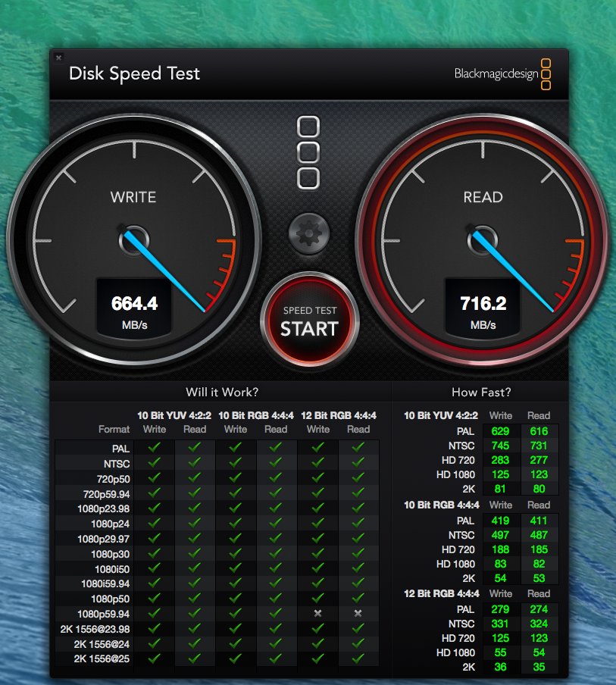Click the Blackmagicdesign logo
Viewport: 616px width, 685px height.
pyautogui.click(x=502, y=74)
